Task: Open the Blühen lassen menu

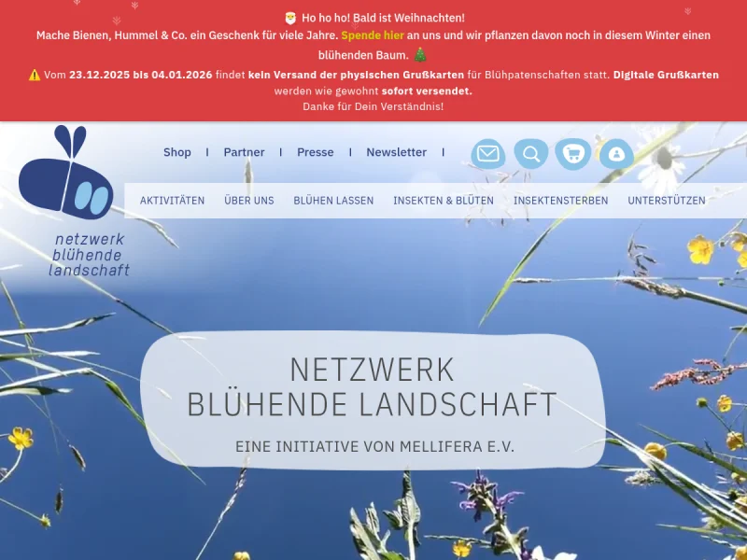Action: pyautogui.click(x=333, y=201)
